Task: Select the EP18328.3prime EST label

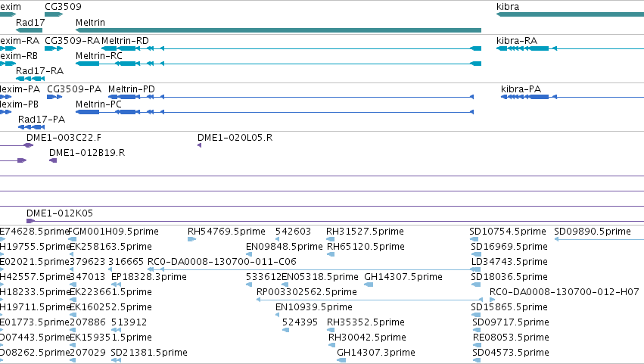Action: point(148,277)
